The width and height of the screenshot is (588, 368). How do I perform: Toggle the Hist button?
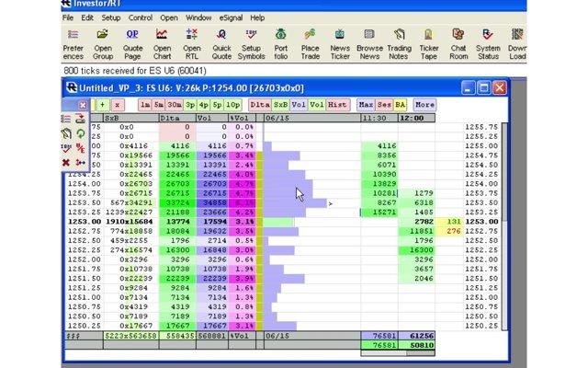coord(337,105)
